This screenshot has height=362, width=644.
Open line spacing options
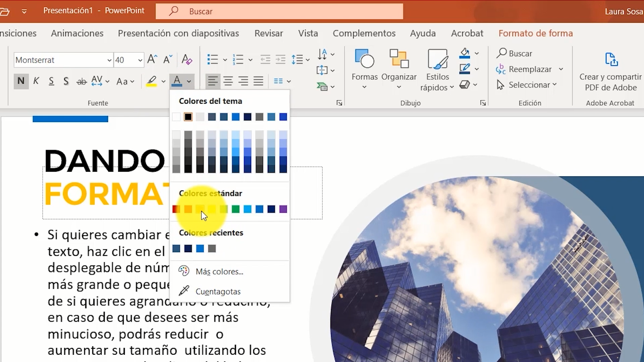[300, 60]
